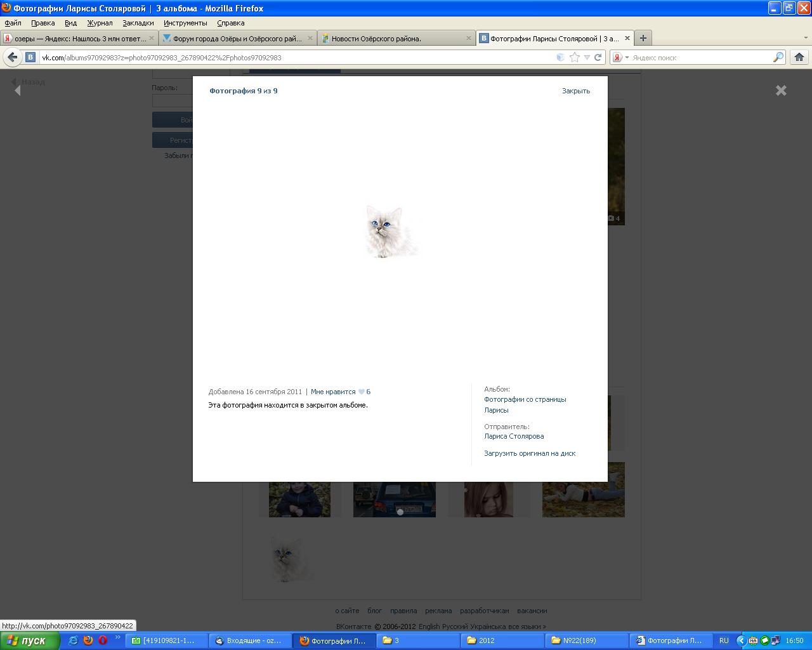
Task: Open the Инструменты menu
Action: 185,23
